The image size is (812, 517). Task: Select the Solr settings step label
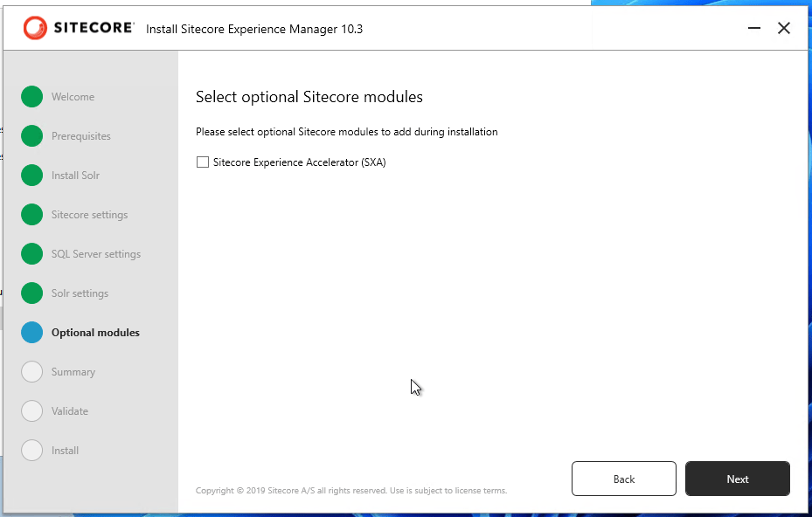(80, 293)
